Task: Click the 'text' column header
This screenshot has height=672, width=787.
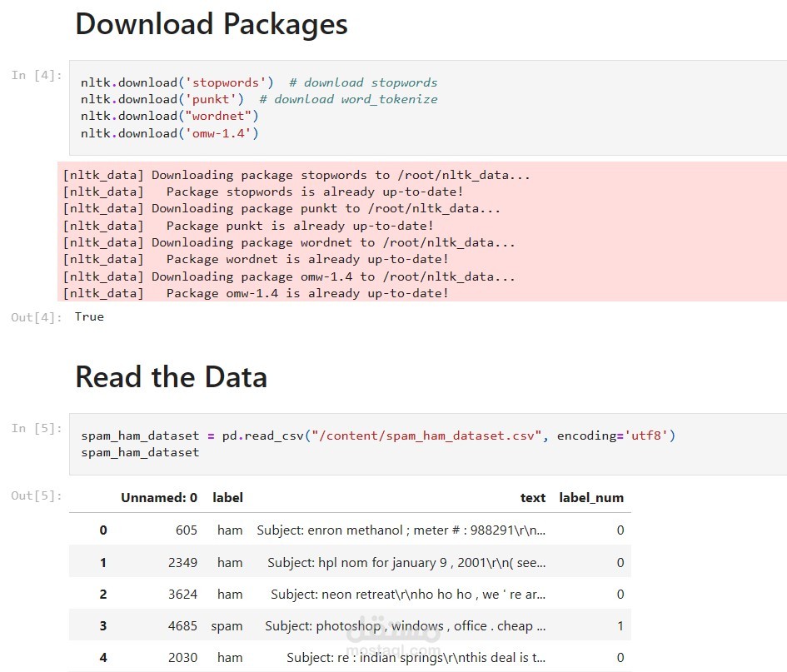Action: (x=533, y=498)
